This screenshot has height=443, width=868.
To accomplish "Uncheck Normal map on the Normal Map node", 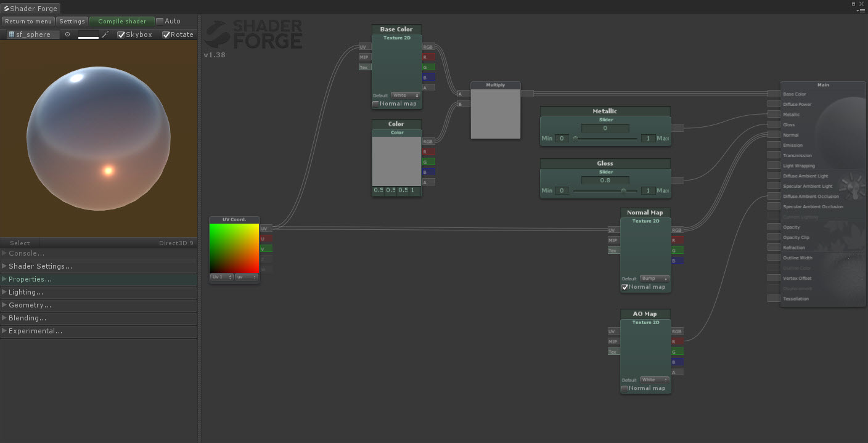I will [625, 287].
